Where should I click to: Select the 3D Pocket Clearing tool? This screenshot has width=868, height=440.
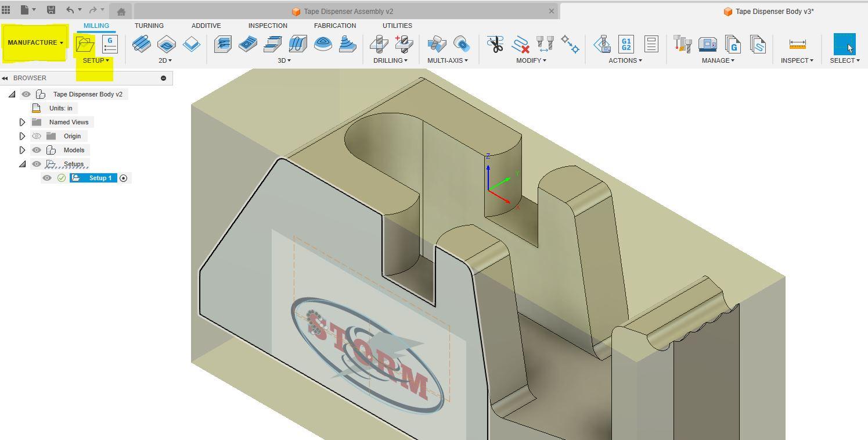click(248, 44)
